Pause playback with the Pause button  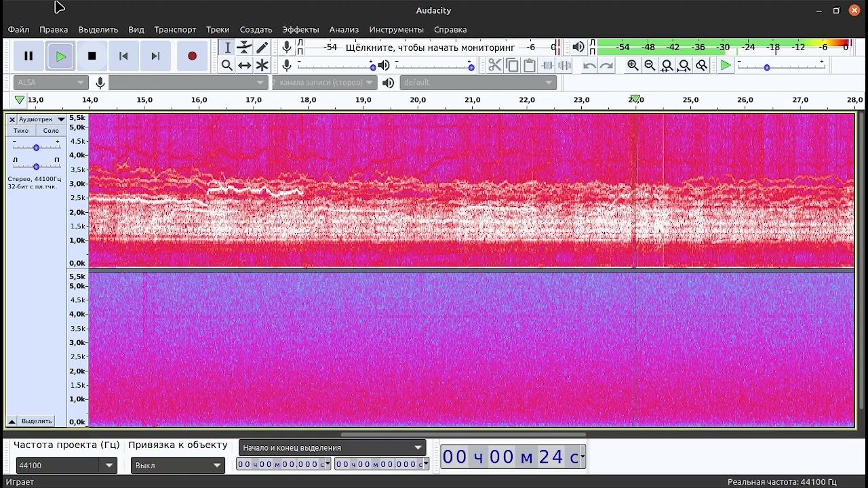(28, 56)
